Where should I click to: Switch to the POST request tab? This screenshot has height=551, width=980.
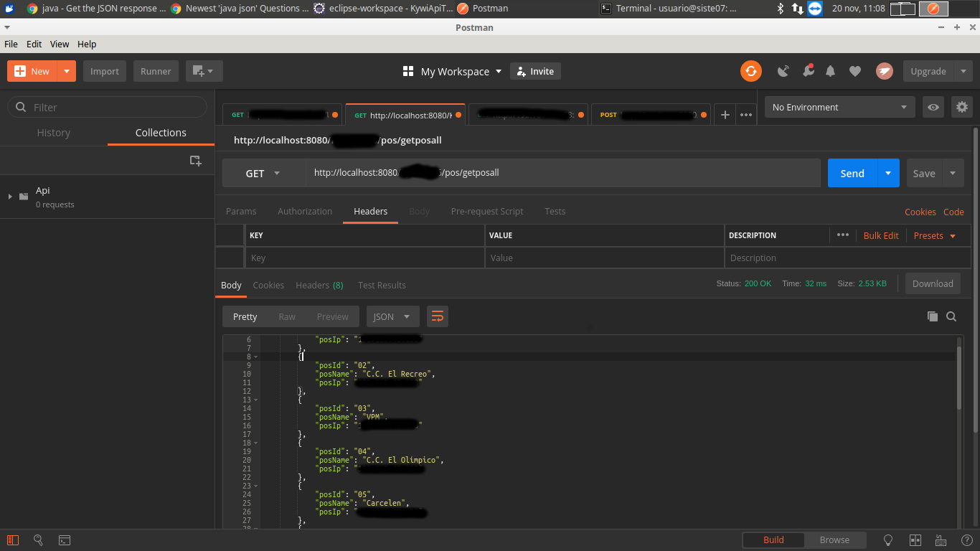click(651, 115)
